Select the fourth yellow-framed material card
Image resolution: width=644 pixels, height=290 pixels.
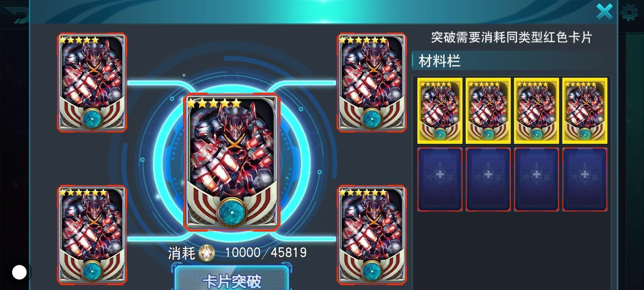click(x=584, y=111)
